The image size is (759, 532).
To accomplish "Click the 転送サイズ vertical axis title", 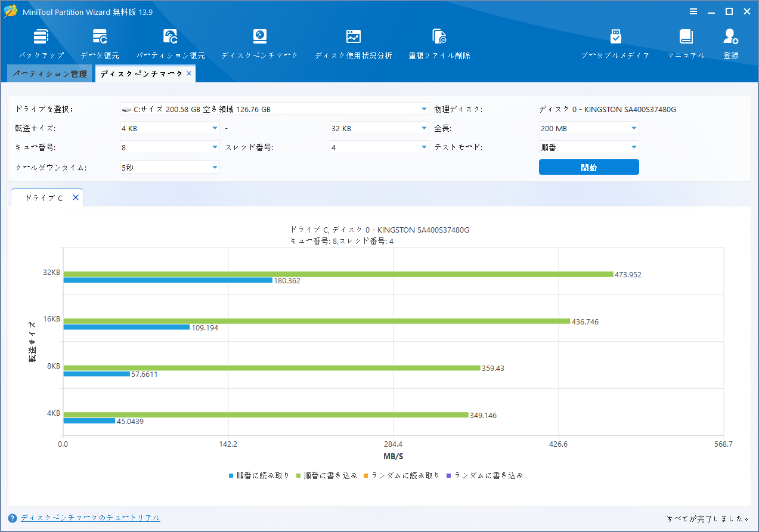I will [x=32, y=342].
